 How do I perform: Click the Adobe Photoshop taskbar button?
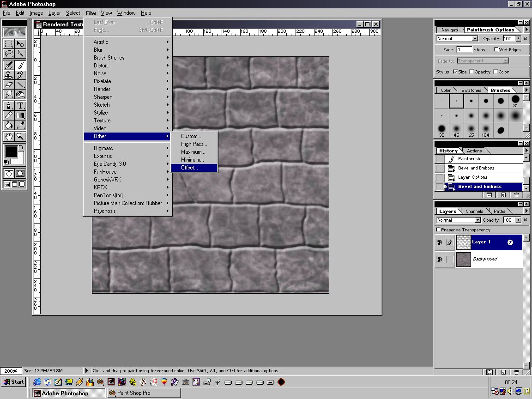click(x=69, y=393)
